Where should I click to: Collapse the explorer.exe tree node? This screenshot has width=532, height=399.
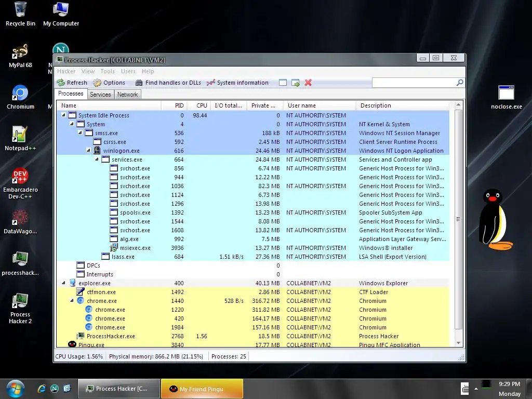pos(64,283)
